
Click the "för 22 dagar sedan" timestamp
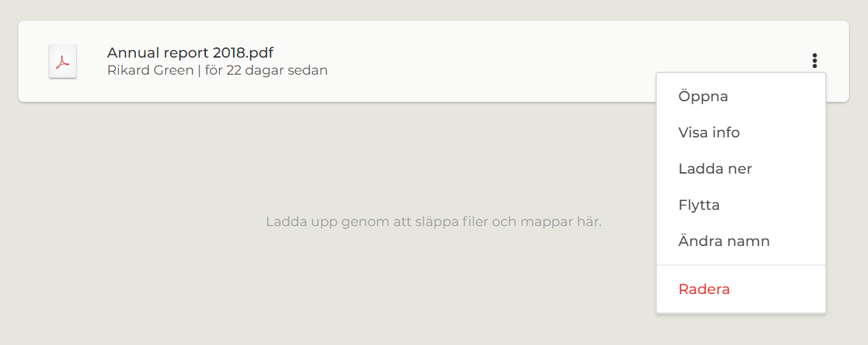click(x=266, y=71)
